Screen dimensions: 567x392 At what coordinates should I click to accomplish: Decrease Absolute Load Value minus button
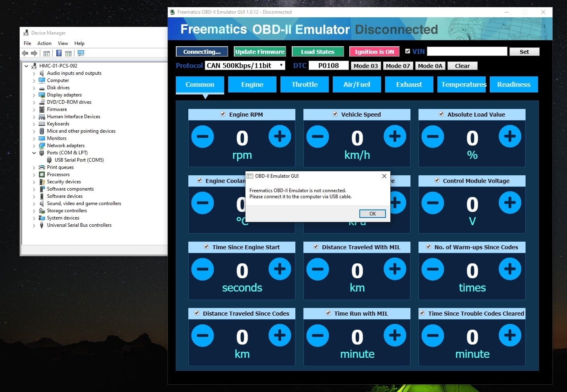(x=433, y=136)
